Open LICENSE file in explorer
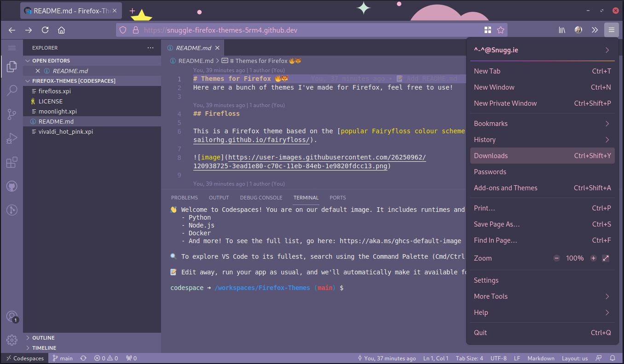 pyautogui.click(x=92, y=101)
